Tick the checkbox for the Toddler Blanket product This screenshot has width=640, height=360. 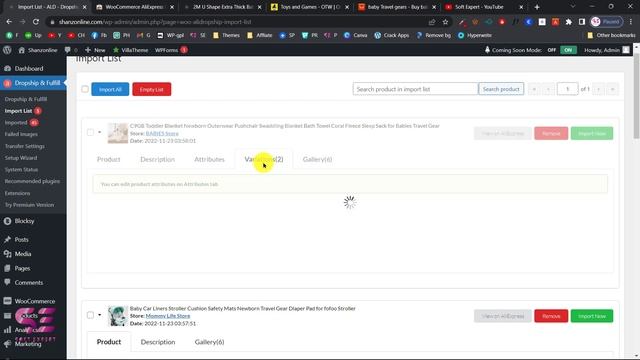(90, 132)
